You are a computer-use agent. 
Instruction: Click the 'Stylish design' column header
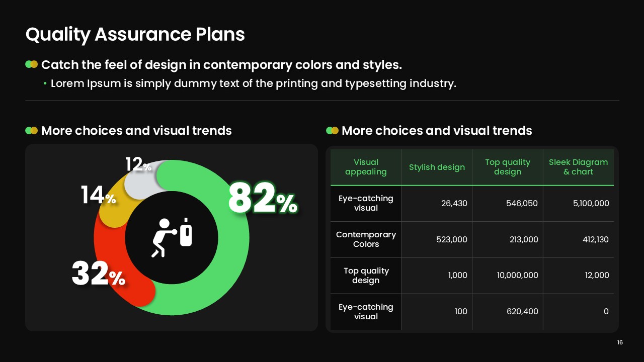click(437, 167)
